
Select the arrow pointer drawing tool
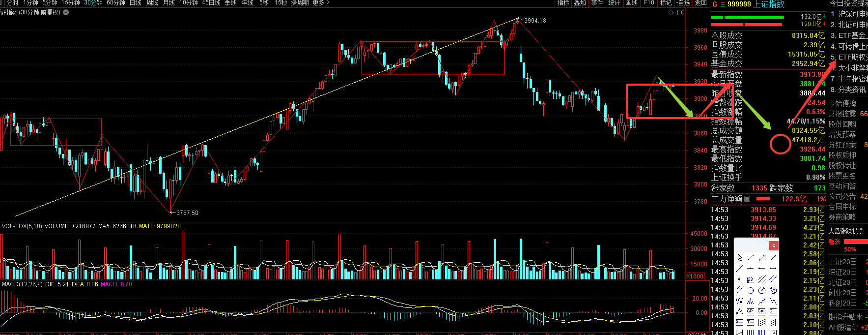click(x=740, y=258)
